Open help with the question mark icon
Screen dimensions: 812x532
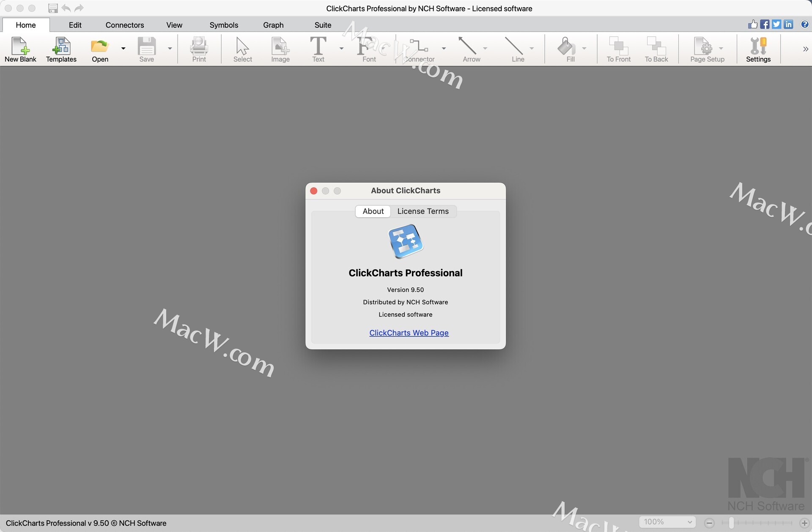pyautogui.click(x=805, y=24)
